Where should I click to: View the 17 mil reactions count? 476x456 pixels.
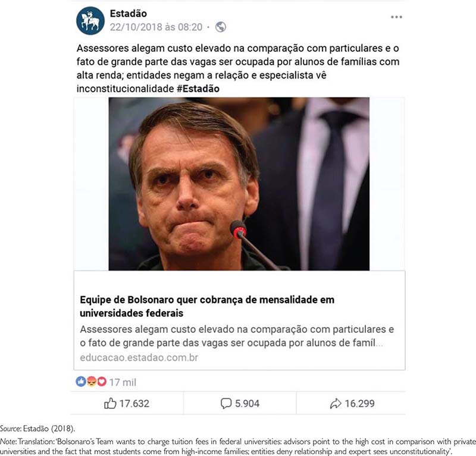123,382
